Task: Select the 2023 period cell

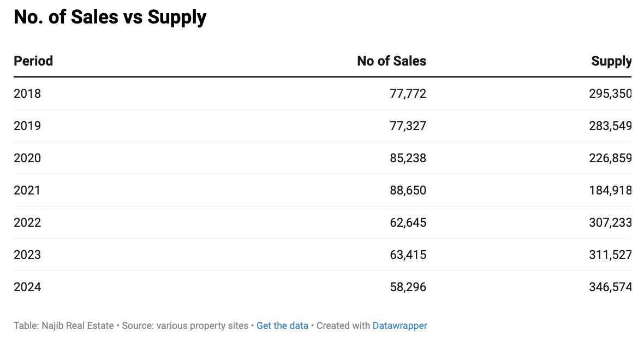Action: (x=27, y=255)
